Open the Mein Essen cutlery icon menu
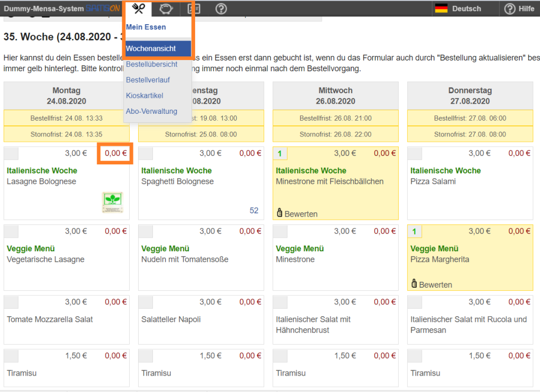Viewport: 540px width, 392px height. (x=139, y=8)
